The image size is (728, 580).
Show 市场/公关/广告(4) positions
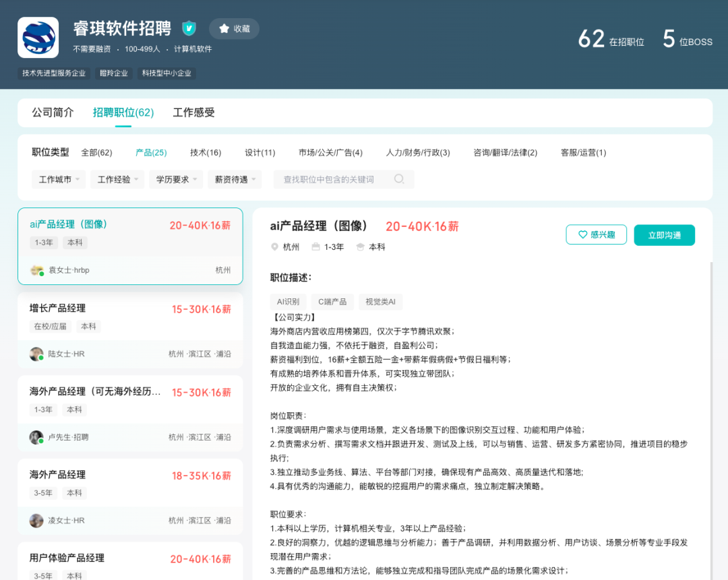tap(330, 153)
